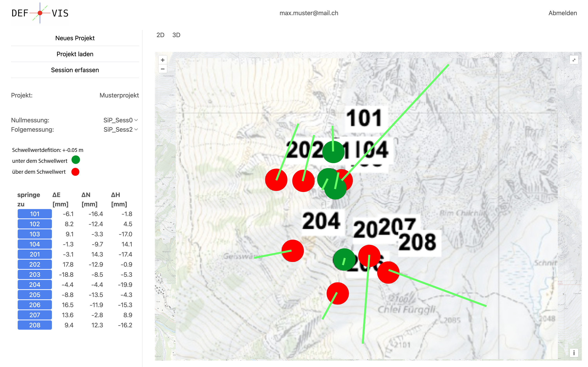Jump to point 206
Viewport: 588px width, 367px height.
[x=35, y=305]
